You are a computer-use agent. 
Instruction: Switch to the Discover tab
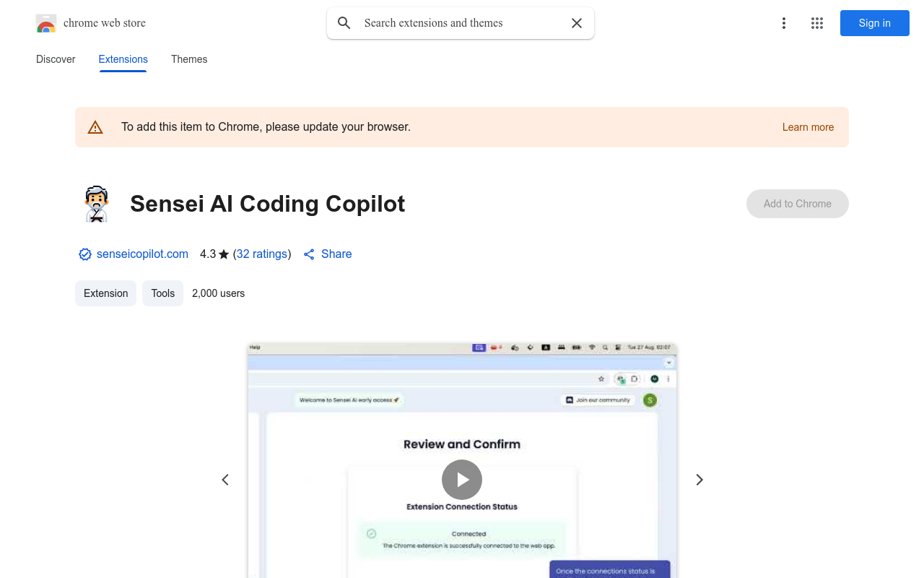(56, 59)
